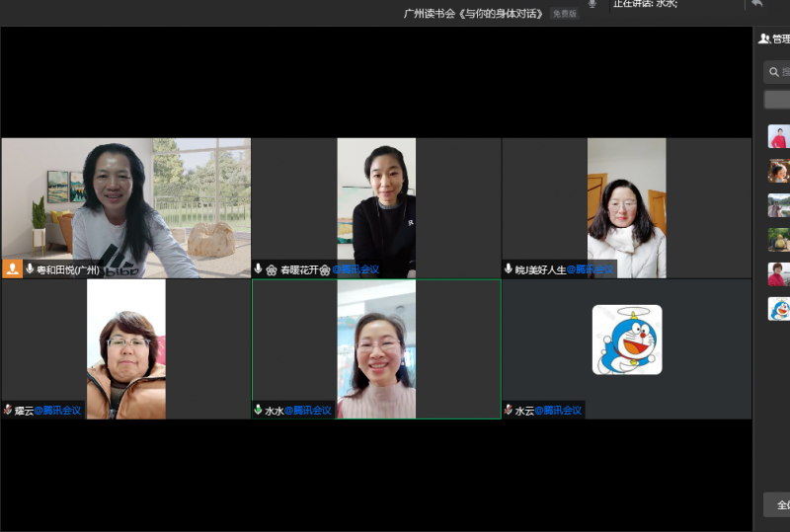Select the Doraemon avatar tile of 水云
The image size is (790, 532).
(627, 340)
